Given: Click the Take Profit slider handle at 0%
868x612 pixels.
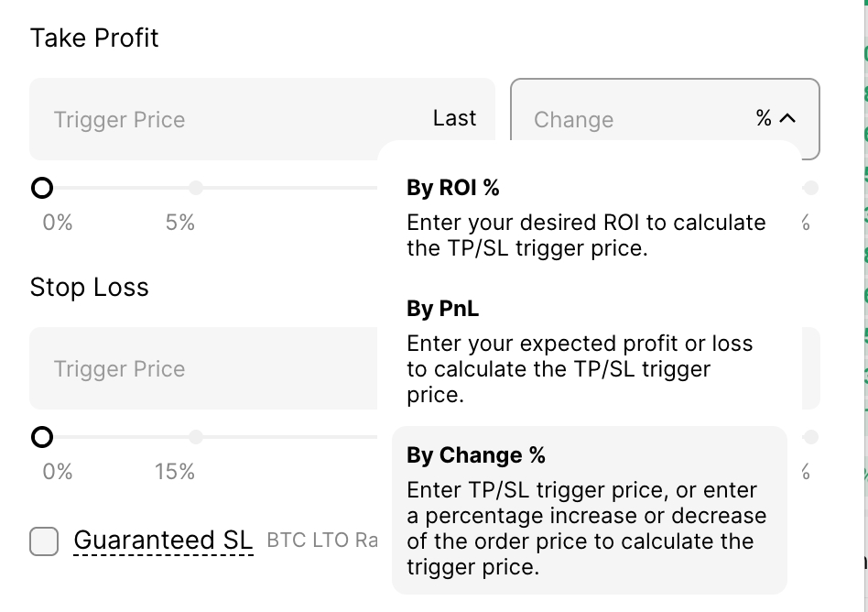Looking at the screenshot, I should (x=42, y=188).
